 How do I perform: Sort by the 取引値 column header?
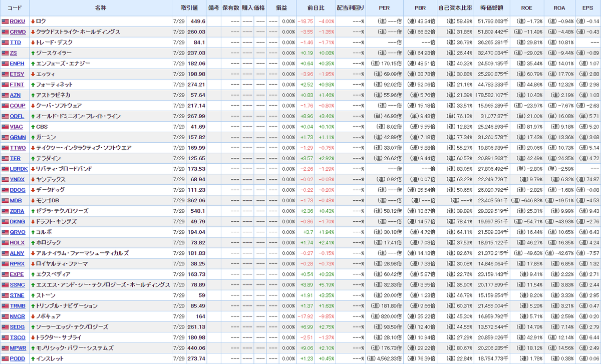coord(189,8)
